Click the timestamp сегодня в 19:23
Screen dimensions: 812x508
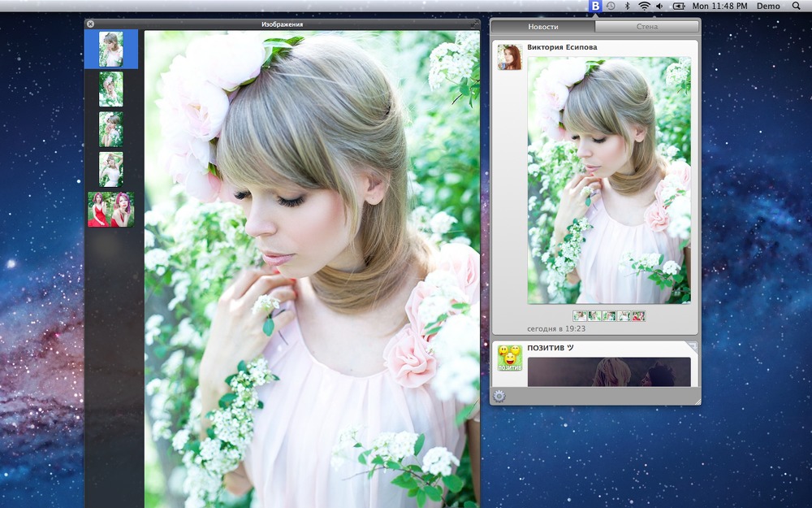pyautogui.click(x=556, y=328)
